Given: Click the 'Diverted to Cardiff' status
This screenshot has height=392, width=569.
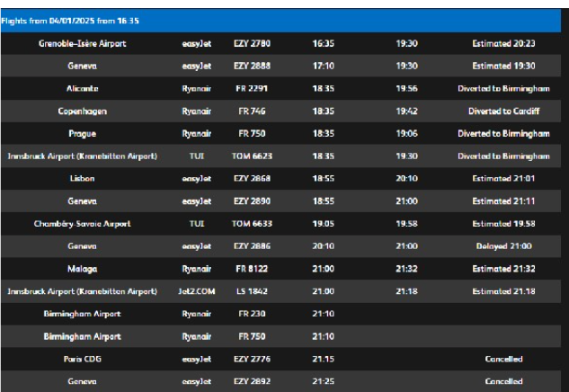Looking at the screenshot, I should [502, 112].
